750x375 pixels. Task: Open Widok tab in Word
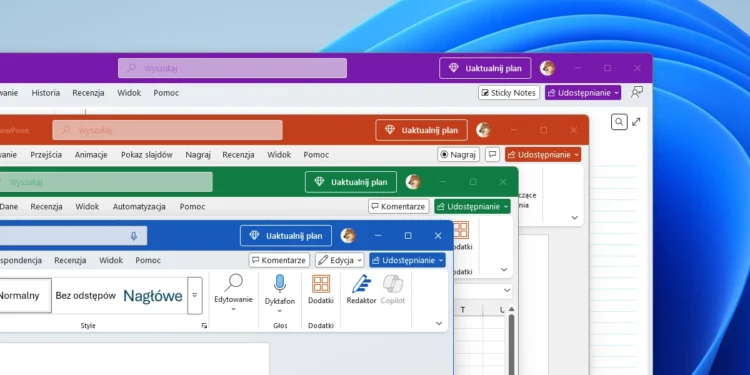pyautogui.click(x=111, y=260)
